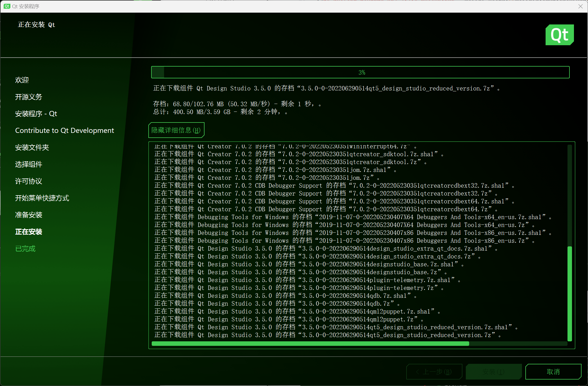Cancel installation with 取消 button

click(x=553, y=372)
